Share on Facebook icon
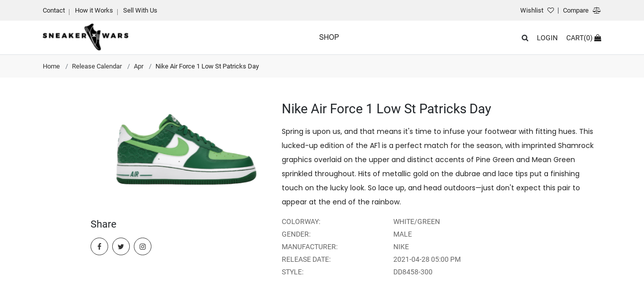The height and width of the screenshot is (293, 644). point(99,247)
